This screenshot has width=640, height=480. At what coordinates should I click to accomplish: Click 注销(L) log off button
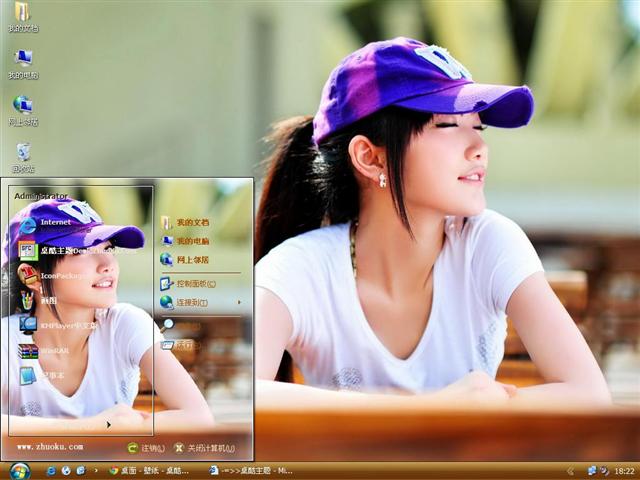coord(146,448)
